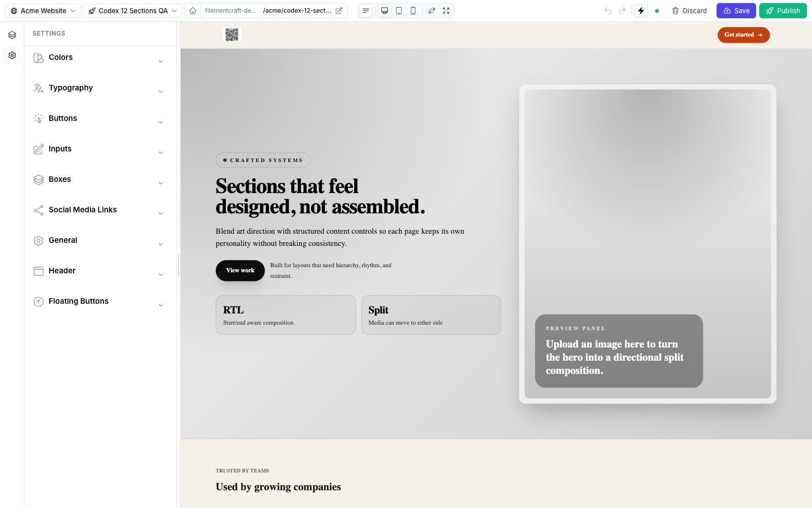Expand the Typography settings section
This screenshot has width=812, height=508.
tap(100, 89)
